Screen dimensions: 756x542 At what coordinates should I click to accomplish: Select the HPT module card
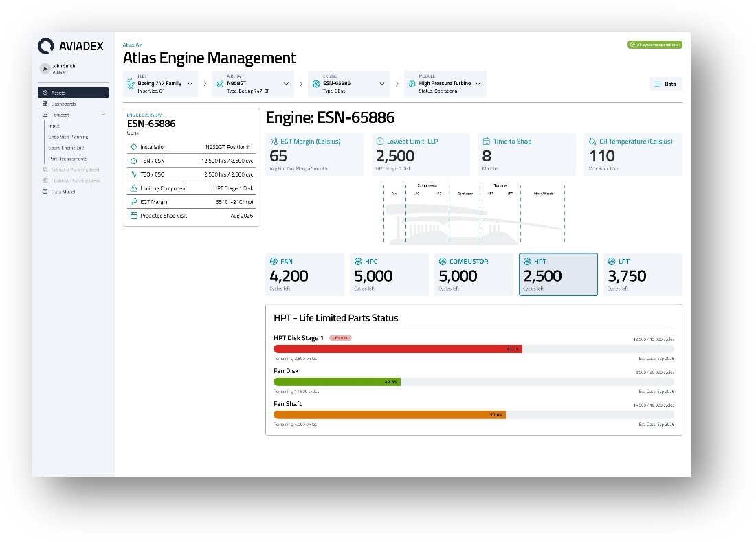point(558,274)
